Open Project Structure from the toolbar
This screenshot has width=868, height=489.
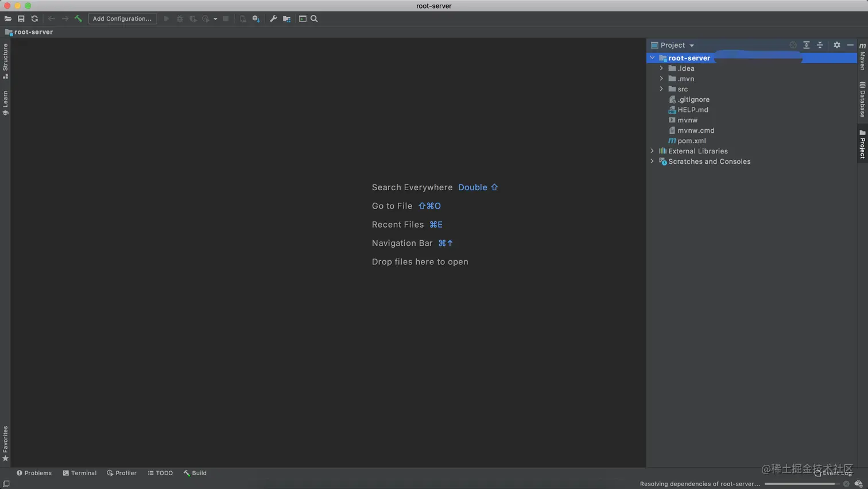click(x=286, y=19)
